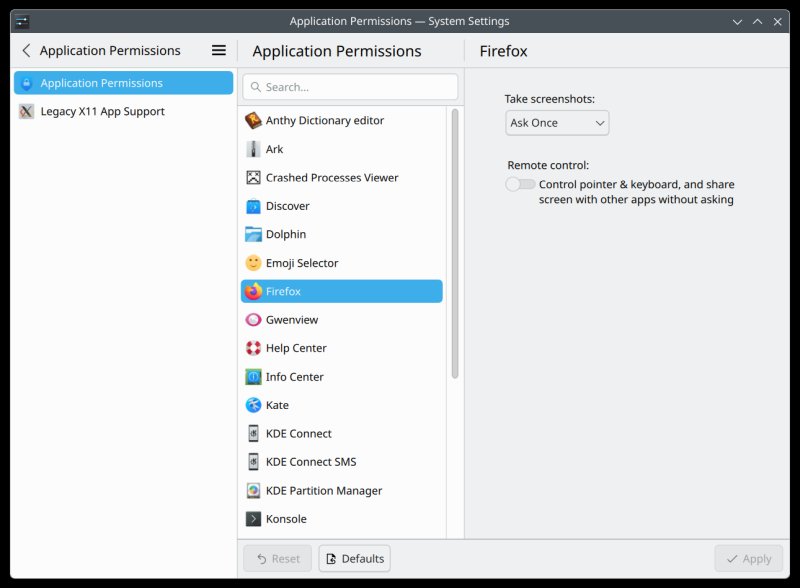Expand the Ask Once permission selector
This screenshot has height=588, width=800.
tap(556, 122)
